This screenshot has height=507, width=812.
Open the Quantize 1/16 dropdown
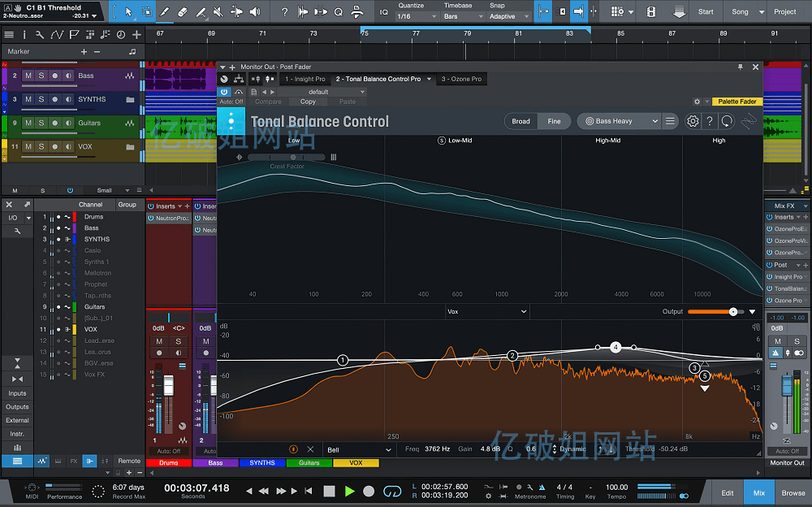(417, 16)
